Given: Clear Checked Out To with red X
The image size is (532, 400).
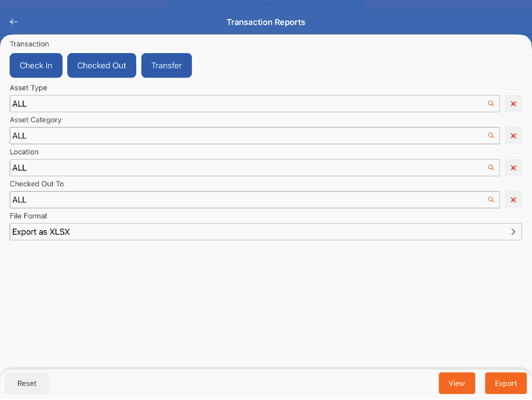Looking at the screenshot, I should click(x=513, y=200).
